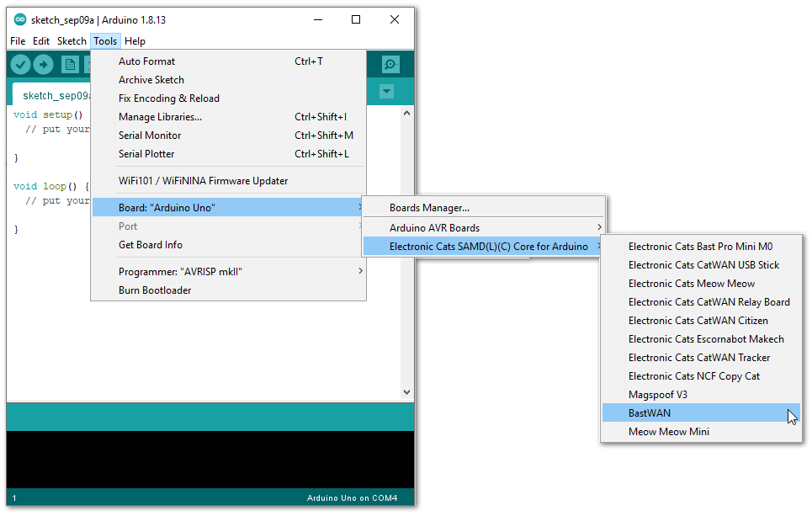Open the tab dropdown arrow button
The width and height of the screenshot is (812, 516).
386,92
